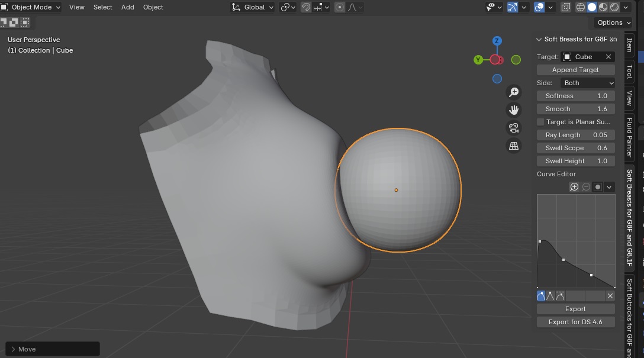
Task: Toggle the camera view icon
Action: click(x=514, y=128)
